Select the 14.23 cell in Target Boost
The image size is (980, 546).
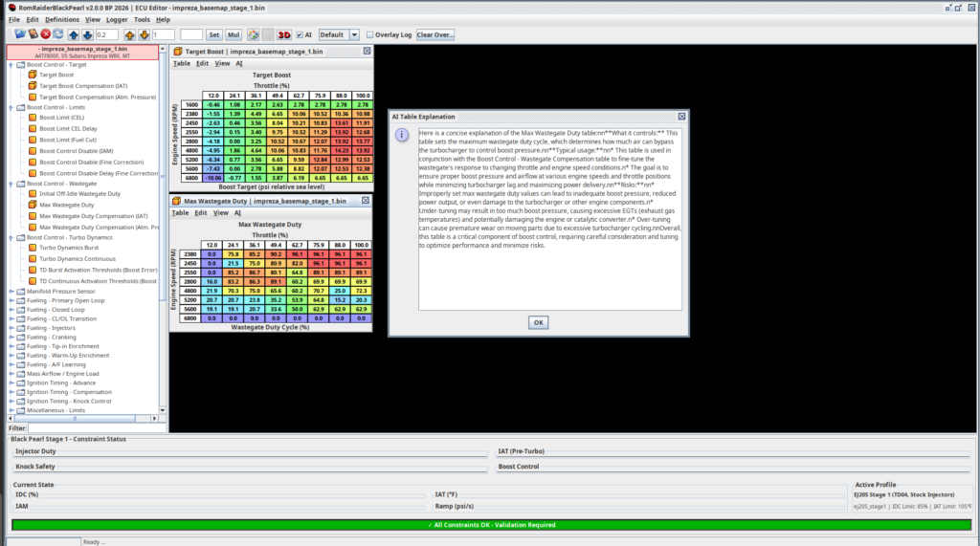(343, 149)
